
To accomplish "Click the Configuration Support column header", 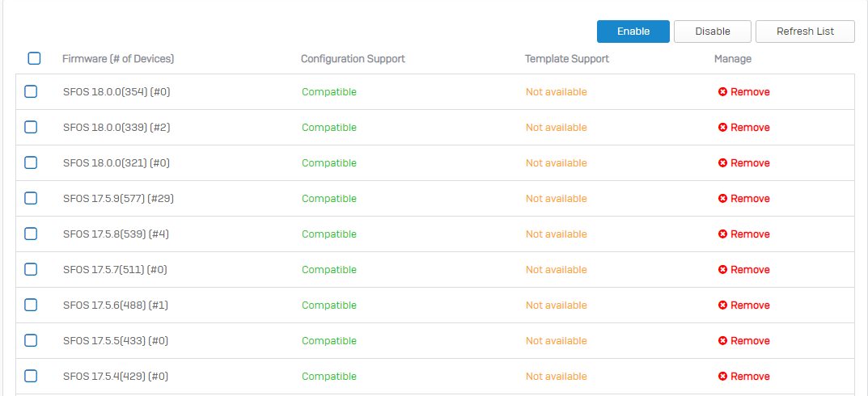I will (353, 59).
